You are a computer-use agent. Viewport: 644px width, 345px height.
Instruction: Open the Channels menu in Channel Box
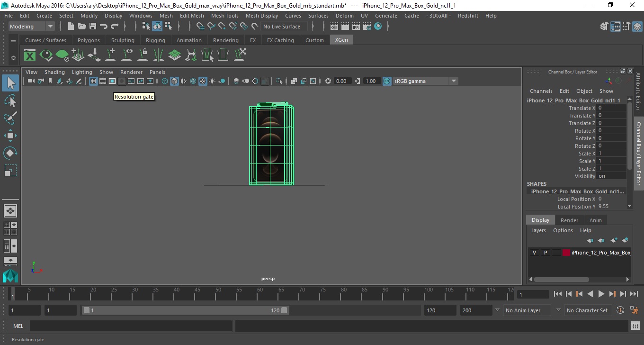(x=541, y=91)
